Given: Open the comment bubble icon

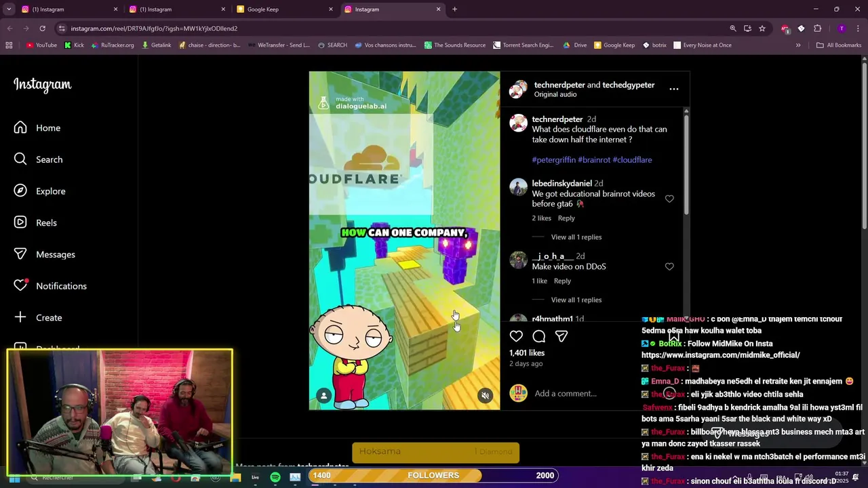Looking at the screenshot, I should pyautogui.click(x=538, y=336).
